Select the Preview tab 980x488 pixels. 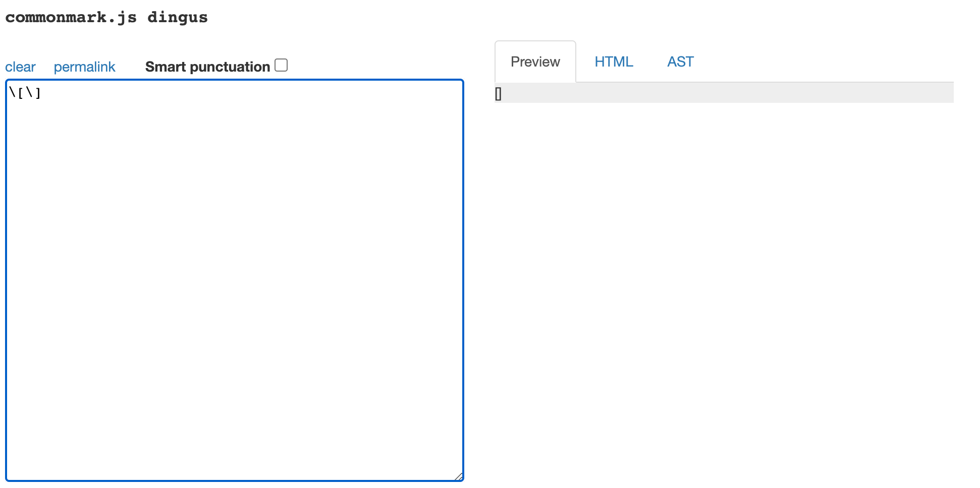coord(535,62)
